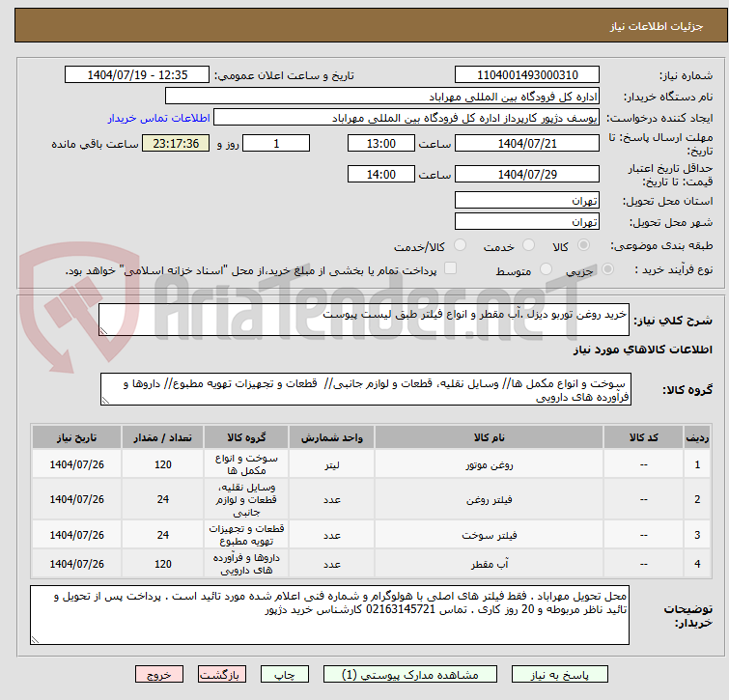Click the بازگشت back button
This screenshot has height=700, width=729.
222,675
